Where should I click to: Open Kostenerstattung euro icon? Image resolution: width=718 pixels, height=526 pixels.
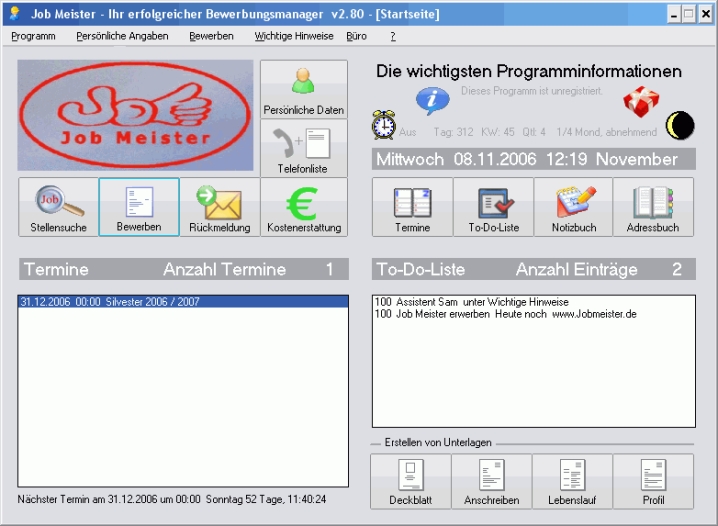pyautogui.click(x=303, y=207)
